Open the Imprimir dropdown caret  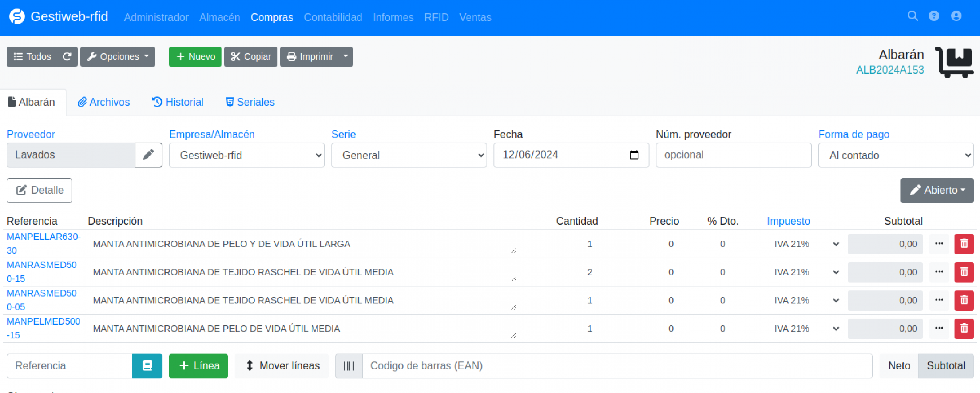click(345, 57)
